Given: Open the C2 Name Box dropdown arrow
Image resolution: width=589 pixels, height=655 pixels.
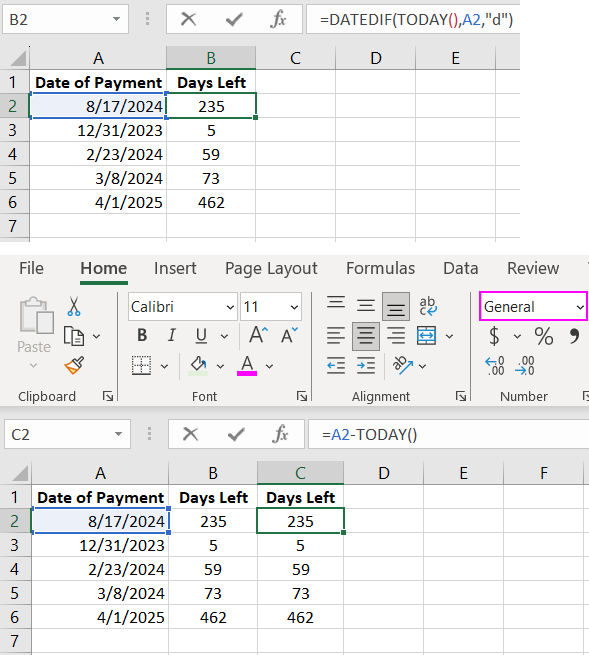Looking at the screenshot, I should coord(119,434).
